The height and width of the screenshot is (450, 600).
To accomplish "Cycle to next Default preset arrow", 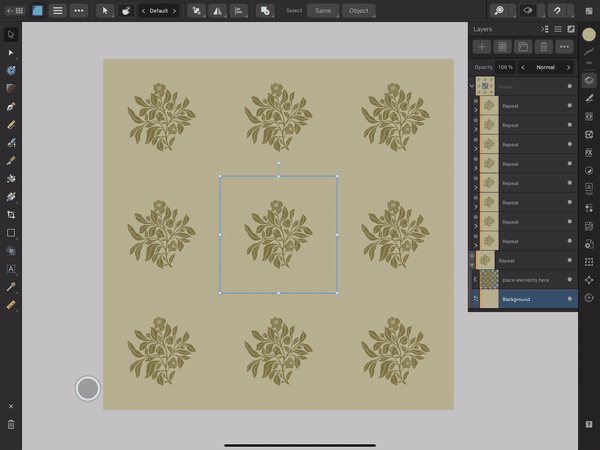I will (174, 11).
